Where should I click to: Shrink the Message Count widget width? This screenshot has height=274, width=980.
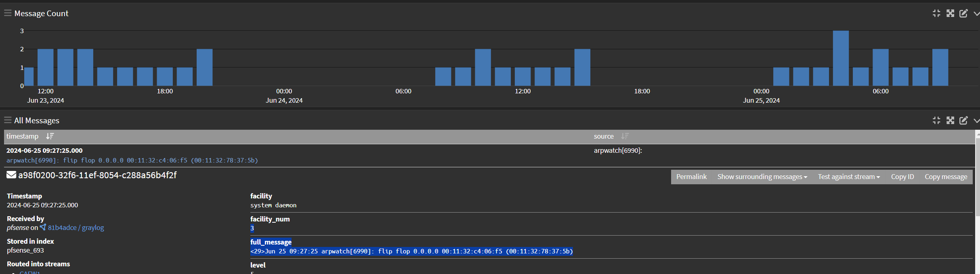(936, 13)
